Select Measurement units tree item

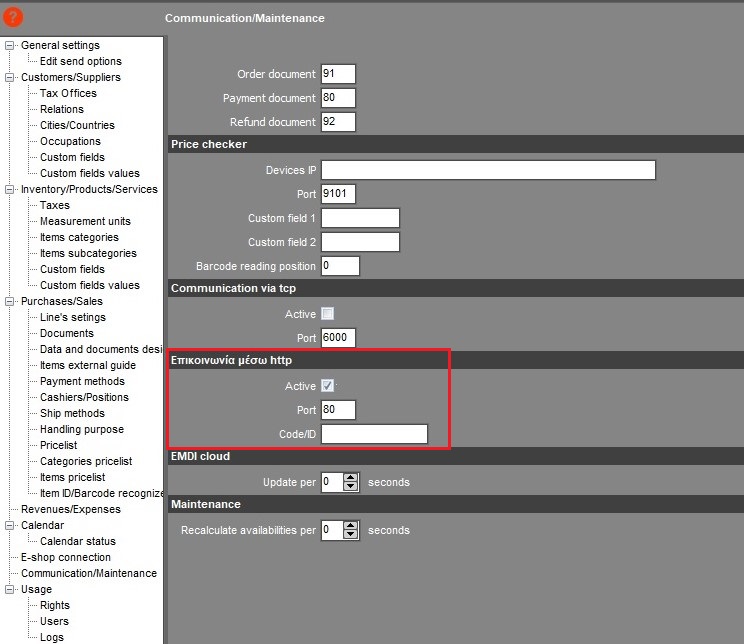coord(85,221)
